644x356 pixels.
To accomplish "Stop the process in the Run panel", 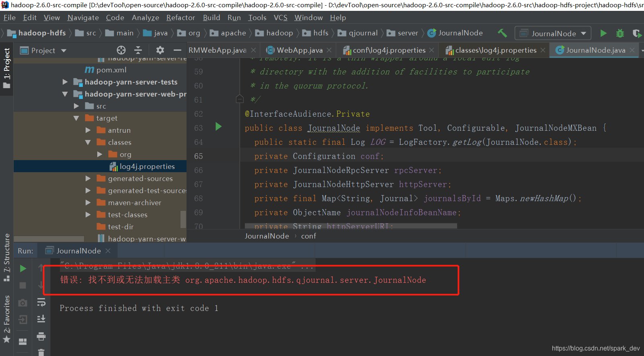I will pos(23,285).
